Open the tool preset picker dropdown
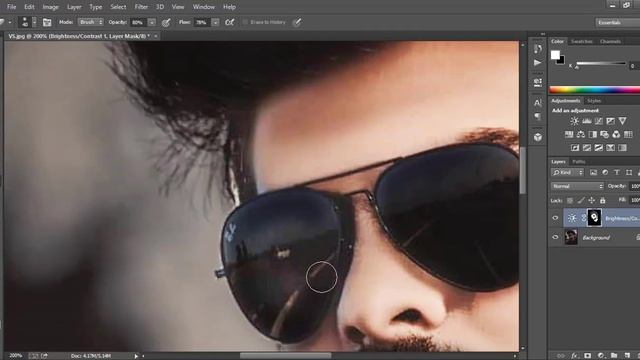This screenshot has height=360, width=640. (x=10, y=22)
